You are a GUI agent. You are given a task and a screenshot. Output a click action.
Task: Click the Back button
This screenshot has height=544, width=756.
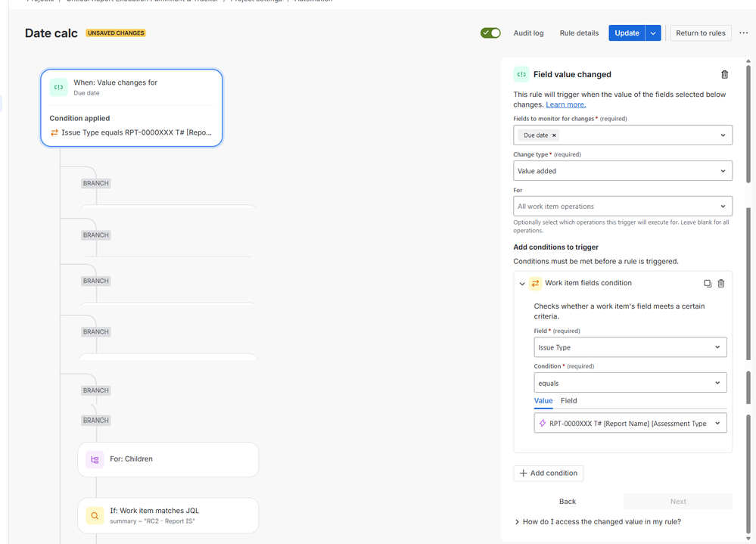tap(568, 502)
